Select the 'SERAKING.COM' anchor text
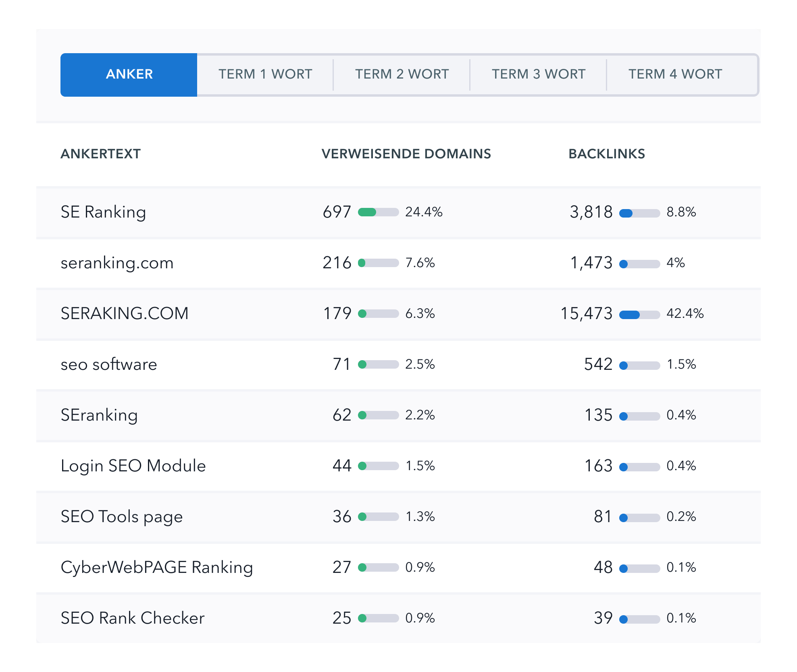797x672 pixels. 125,313
